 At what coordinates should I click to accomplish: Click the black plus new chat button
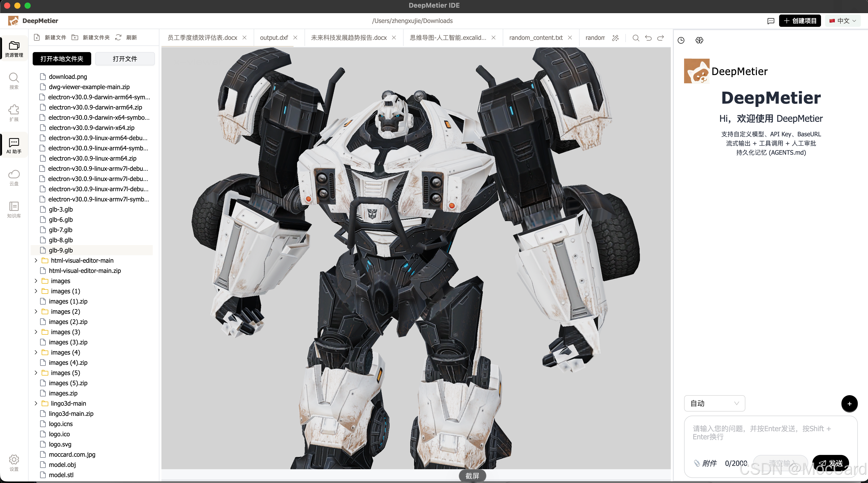click(849, 404)
